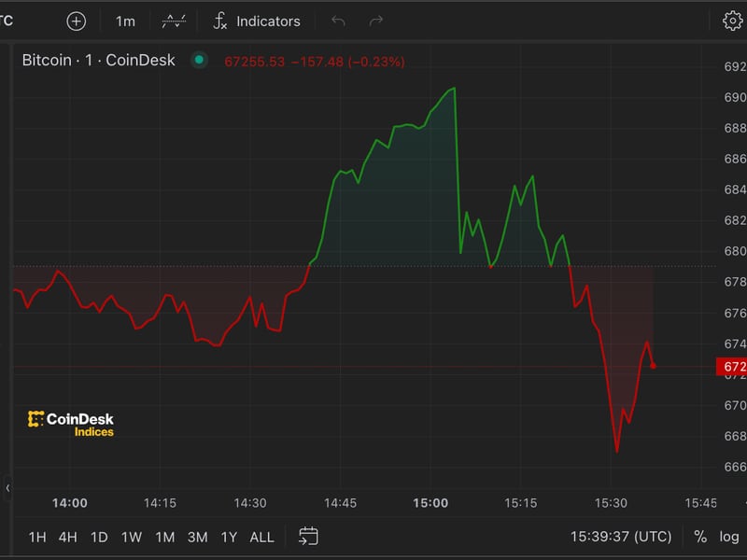Image resolution: width=747 pixels, height=560 pixels.
Task: Select the 1D time range
Action: pyautogui.click(x=99, y=537)
